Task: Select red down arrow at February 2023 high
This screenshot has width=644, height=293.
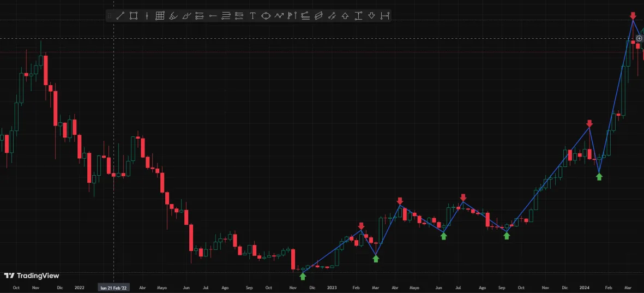Action: click(361, 226)
